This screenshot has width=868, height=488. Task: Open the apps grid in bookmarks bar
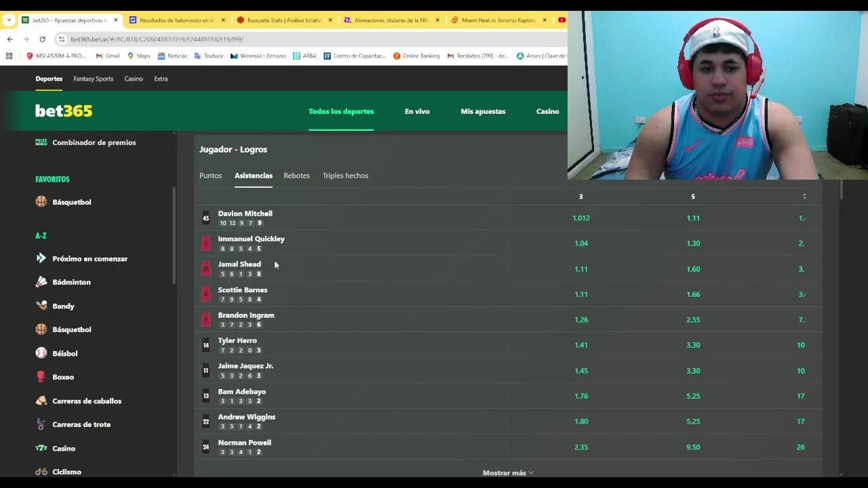point(9,56)
